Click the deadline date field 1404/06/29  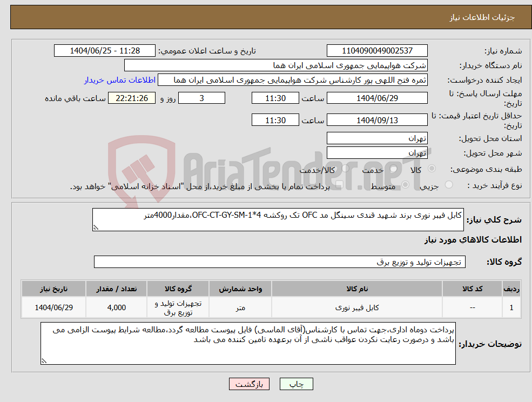point(377,98)
